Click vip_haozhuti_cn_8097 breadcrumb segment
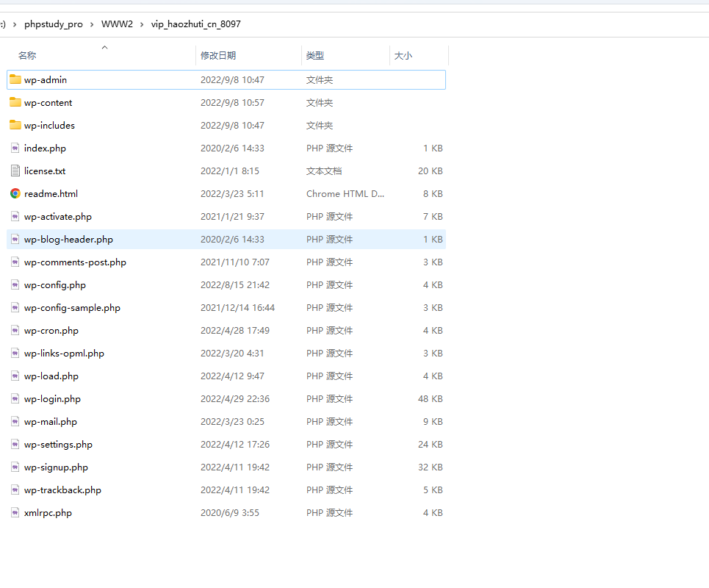709x588 pixels. pyautogui.click(x=195, y=24)
